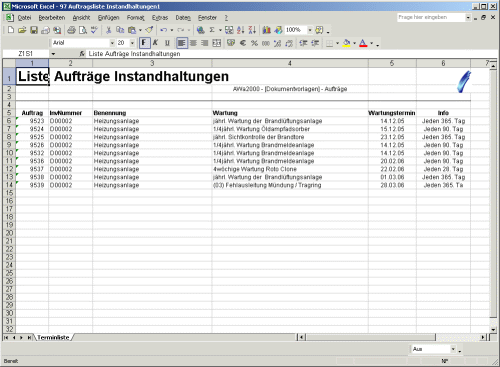Sort ascending A to Z
500x367 pixels.
click(x=241, y=30)
